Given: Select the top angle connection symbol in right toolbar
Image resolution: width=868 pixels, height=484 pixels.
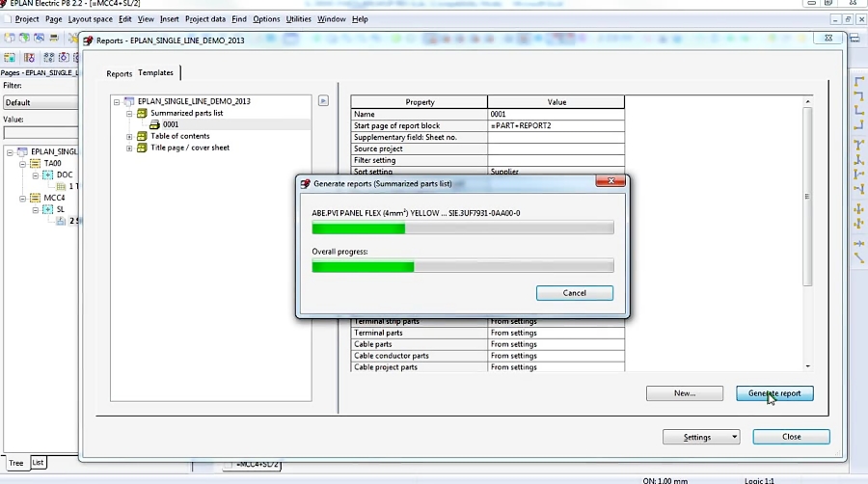Looking at the screenshot, I should [x=858, y=82].
